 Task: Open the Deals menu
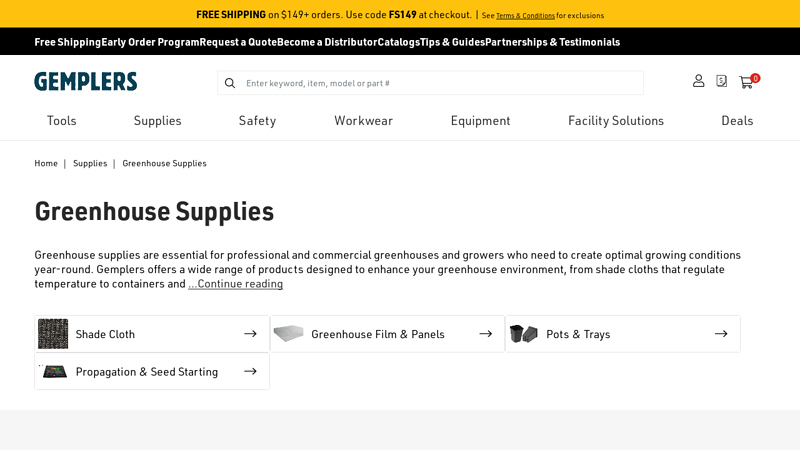pyautogui.click(x=737, y=121)
